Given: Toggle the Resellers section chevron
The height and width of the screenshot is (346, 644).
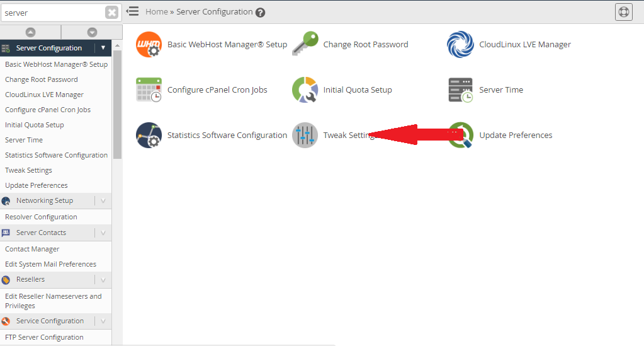Looking at the screenshot, I should pos(103,280).
